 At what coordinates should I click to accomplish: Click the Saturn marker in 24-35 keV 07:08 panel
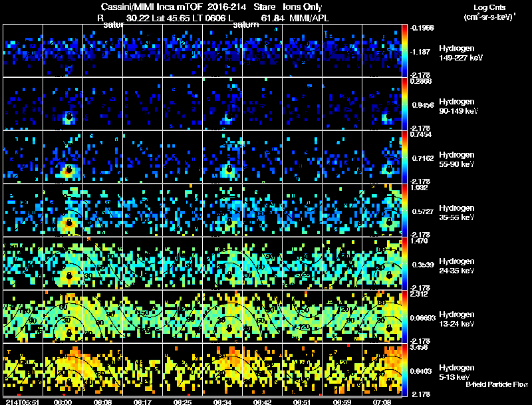tap(389, 275)
